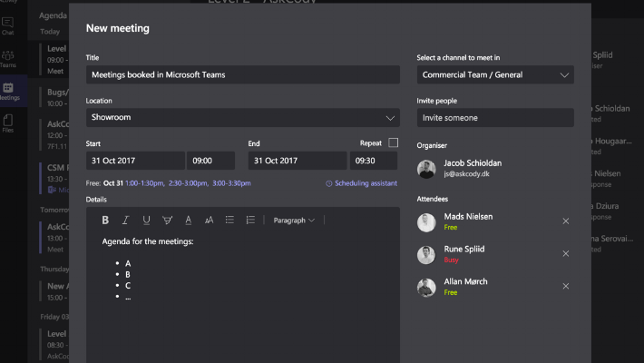
Task: Open Scheduling assistant
Action: (x=361, y=183)
